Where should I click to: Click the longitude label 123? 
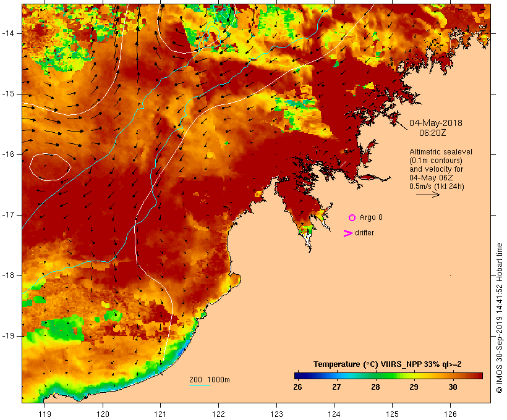coord(276,414)
